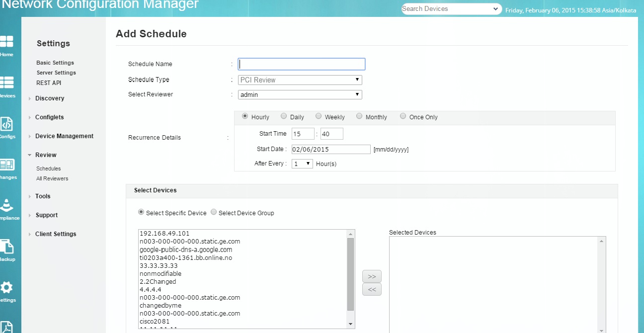Click the Start Date field
The height and width of the screenshot is (333, 644).
click(331, 149)
